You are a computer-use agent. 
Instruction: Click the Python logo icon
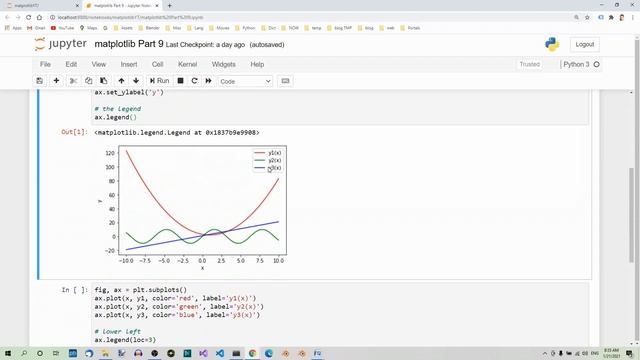552,44
